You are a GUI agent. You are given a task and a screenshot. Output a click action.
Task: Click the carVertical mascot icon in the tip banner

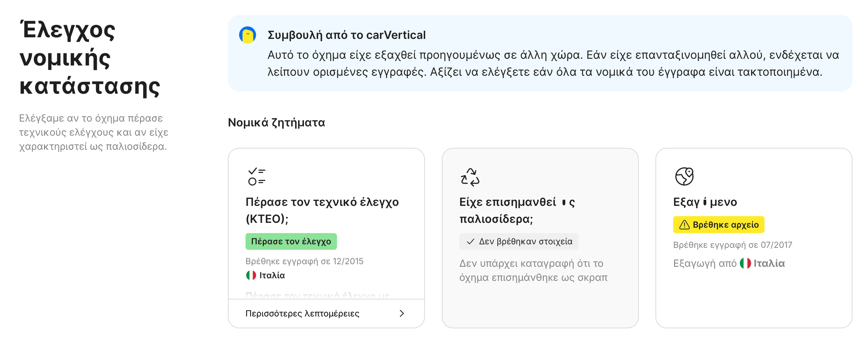tap(247, 35)
